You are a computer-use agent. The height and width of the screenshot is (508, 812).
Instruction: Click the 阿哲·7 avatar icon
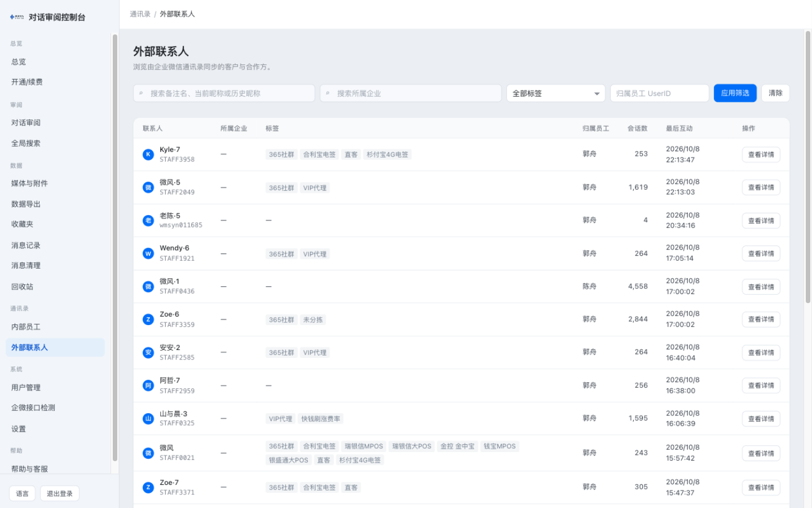click(148, 386)
